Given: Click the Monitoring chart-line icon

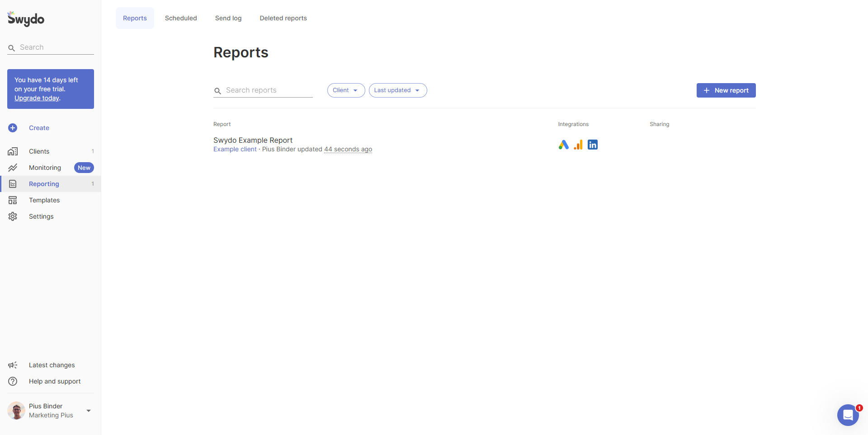Looking at the screenshot, I should [13, 168].
